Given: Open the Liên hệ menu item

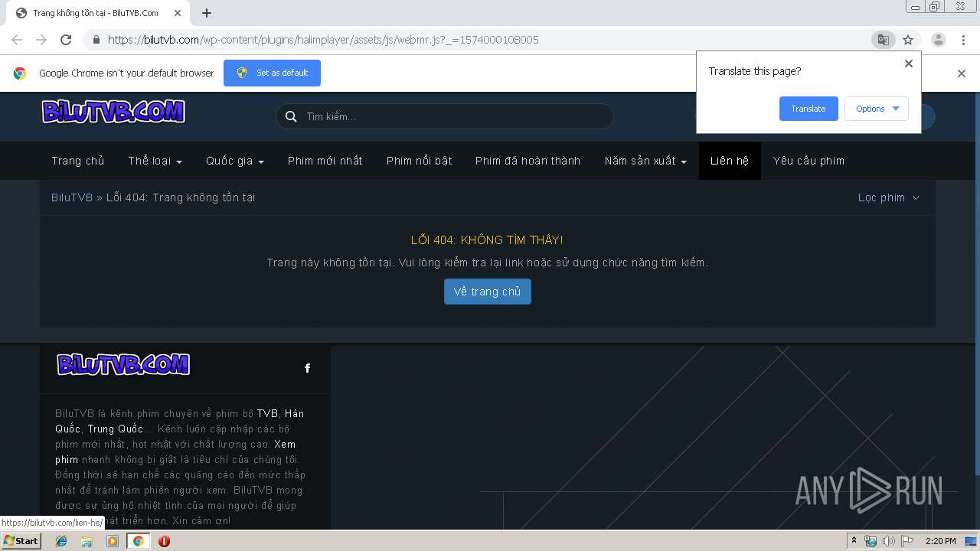Looking at the screenshot, I should pos(730,161).
